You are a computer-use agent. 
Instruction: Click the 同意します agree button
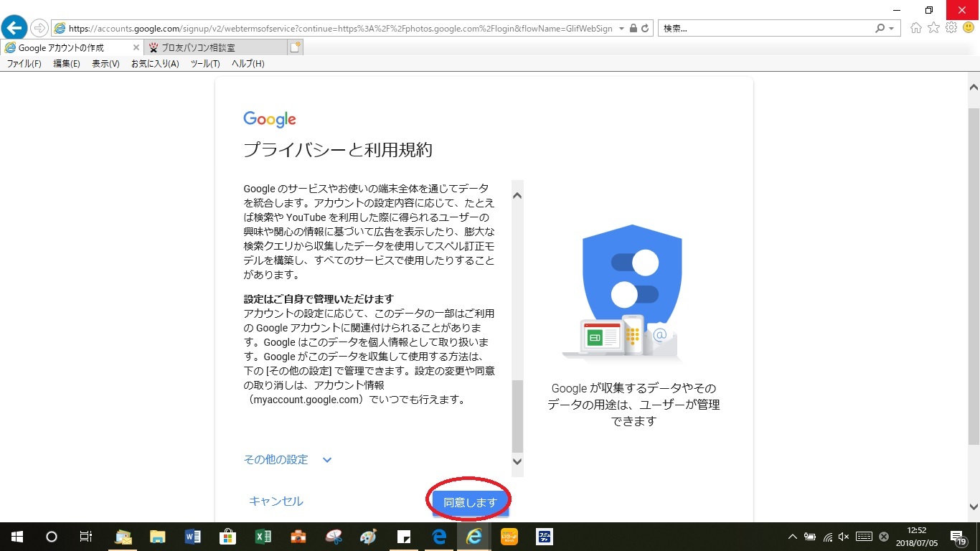(470, 502)
